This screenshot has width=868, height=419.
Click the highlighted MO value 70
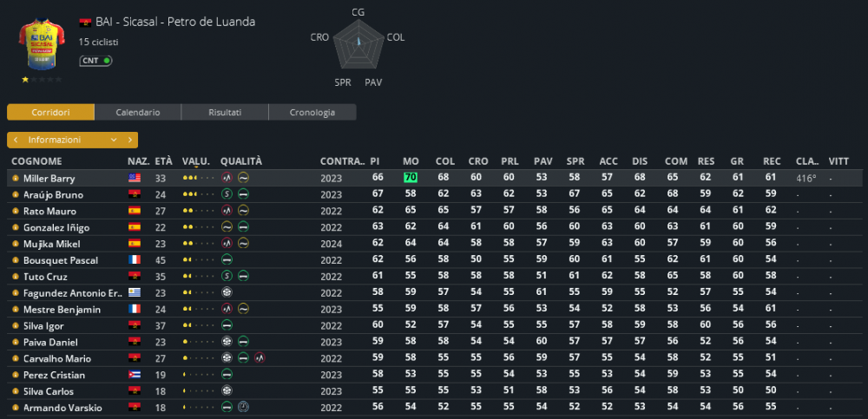click(411, 178)
